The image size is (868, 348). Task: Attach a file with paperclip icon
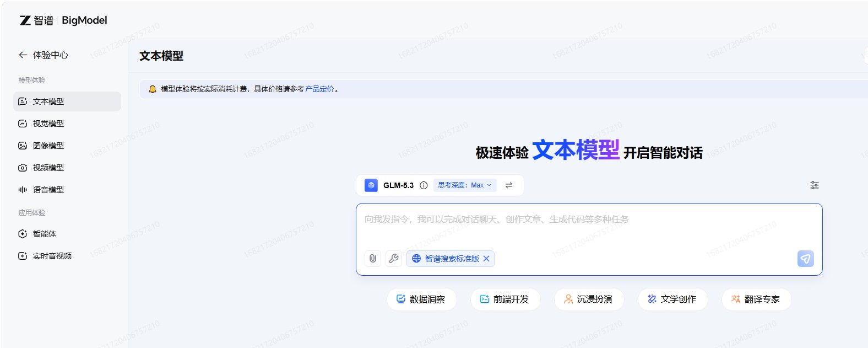(373, 259)
